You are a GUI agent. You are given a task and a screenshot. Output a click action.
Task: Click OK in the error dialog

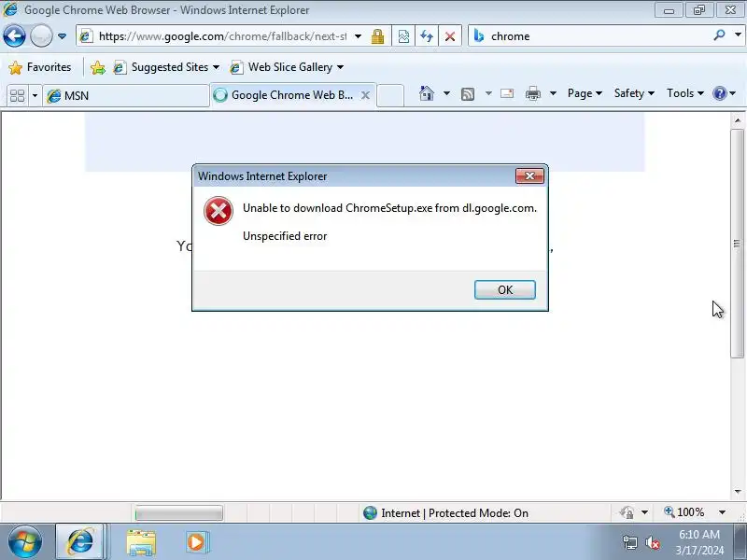[x=505, y=290]
